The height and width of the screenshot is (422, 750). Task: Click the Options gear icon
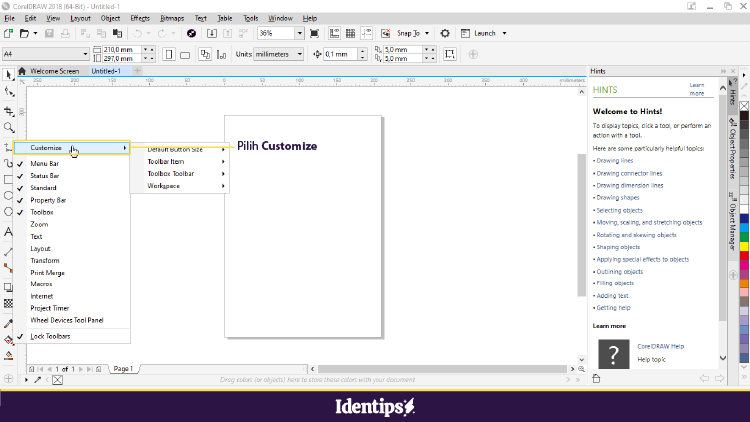444,33
